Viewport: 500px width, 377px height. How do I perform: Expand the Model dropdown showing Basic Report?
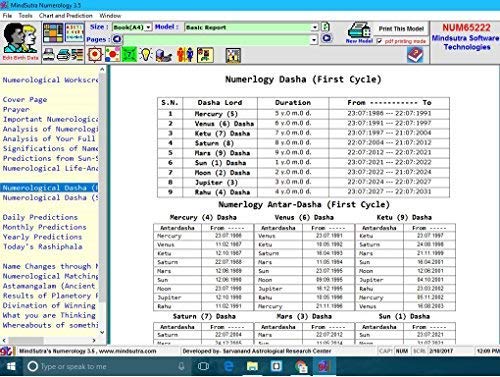(x=314, y=27)
